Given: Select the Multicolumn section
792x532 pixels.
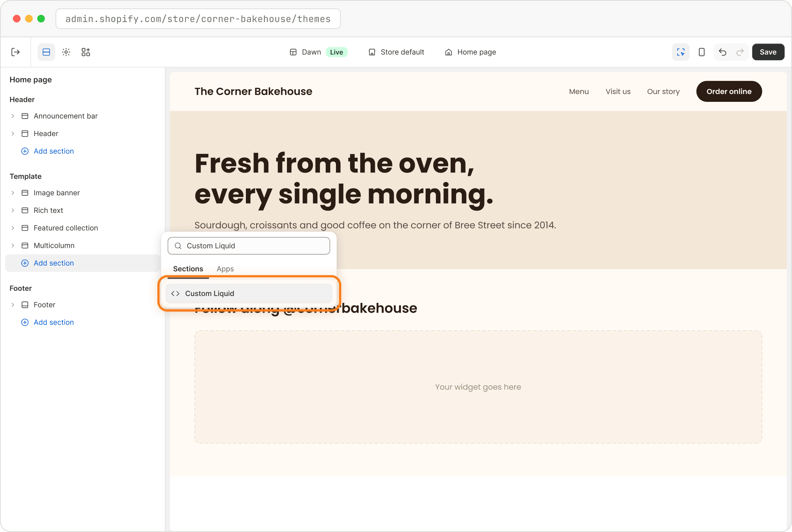Looking at the screenshot, I should [x=83, y=245].
